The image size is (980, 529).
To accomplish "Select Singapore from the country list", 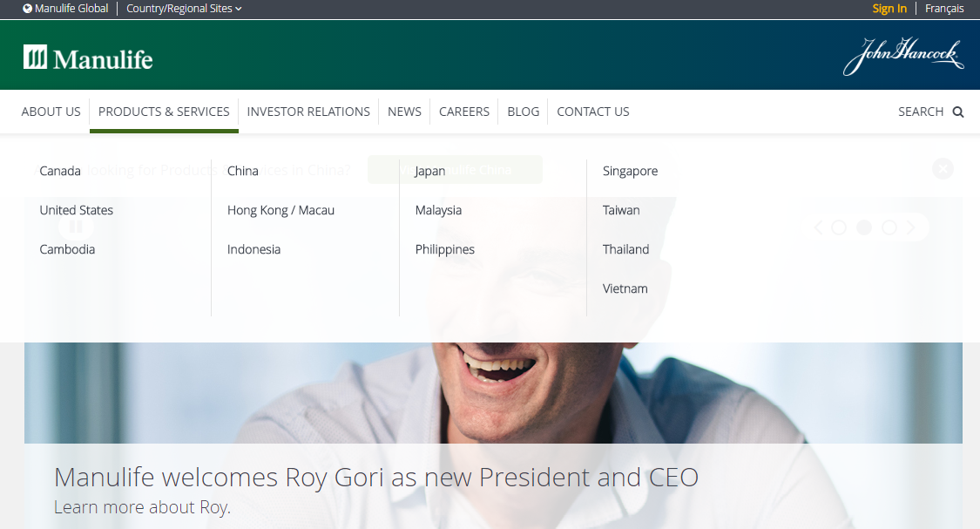I will click(630, 172).
